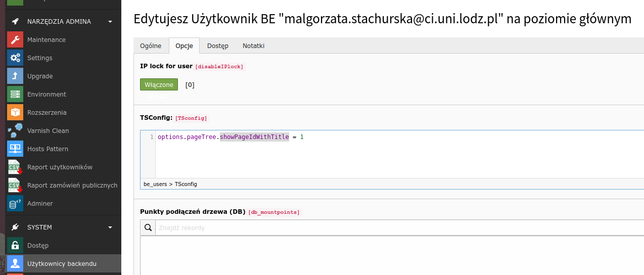644x275 pixels.
Task: Open the Varnish Clean icon
Action: click(15, 130)
